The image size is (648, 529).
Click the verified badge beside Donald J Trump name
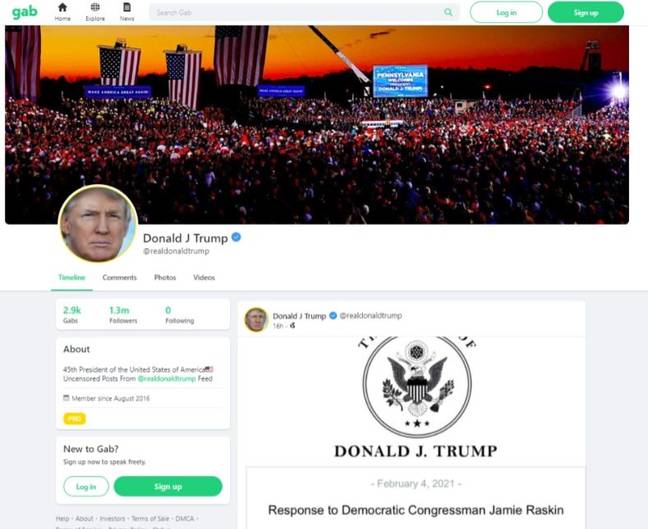pos(236,237)
